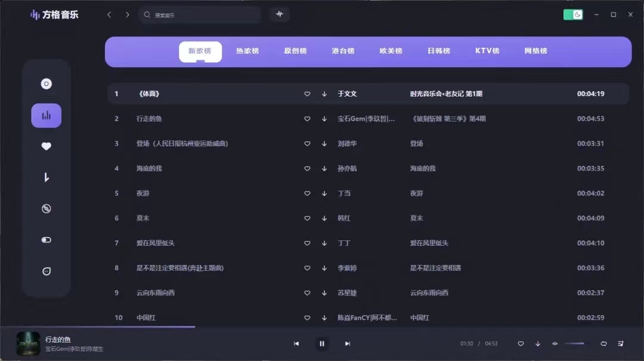
Task: Favorite 夜游 with its heart icon
Action: [x=307, y=193]
